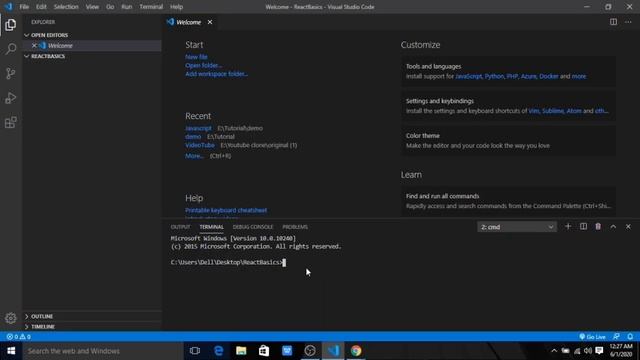This screenshot has height=360, width=640.
Task: Click Find and run all commands
Action: coord(509,201)
